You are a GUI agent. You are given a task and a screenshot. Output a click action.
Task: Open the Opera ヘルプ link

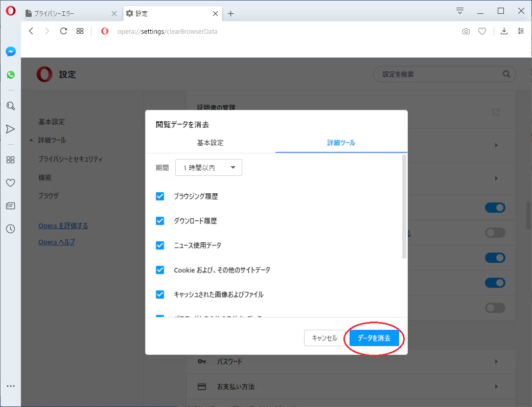[x=56, y=242]
